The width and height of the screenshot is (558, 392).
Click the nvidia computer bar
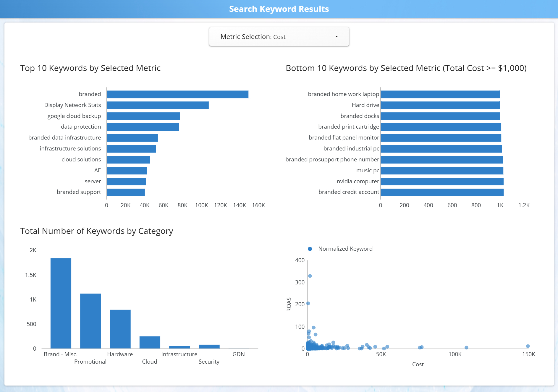[442, 181]
